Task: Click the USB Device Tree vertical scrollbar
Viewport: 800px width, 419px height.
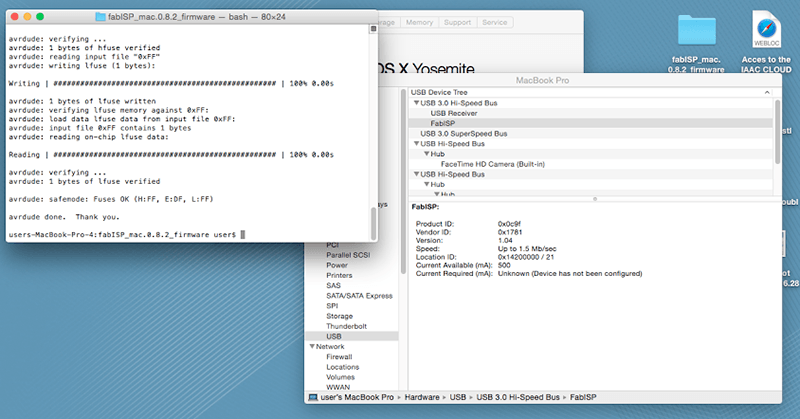Action: click(778, 132)
